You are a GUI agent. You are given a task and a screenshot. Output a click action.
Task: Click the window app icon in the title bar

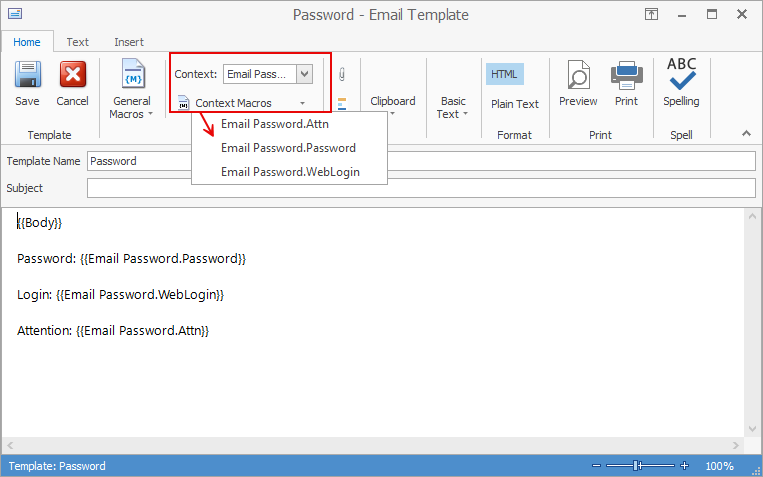pos(15,14)
